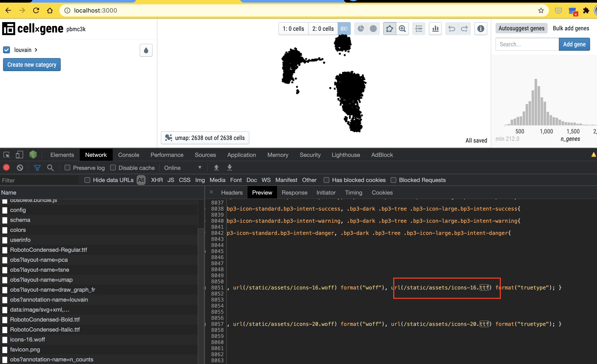Select the lasso selection tool icon
Image resolution: width=597 pixels, height=364 pixels.
point(389,29)
